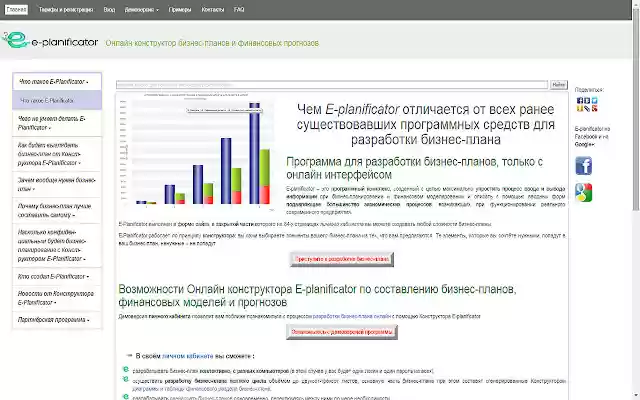Click the e-planificator logo

[x=50, y=40]
